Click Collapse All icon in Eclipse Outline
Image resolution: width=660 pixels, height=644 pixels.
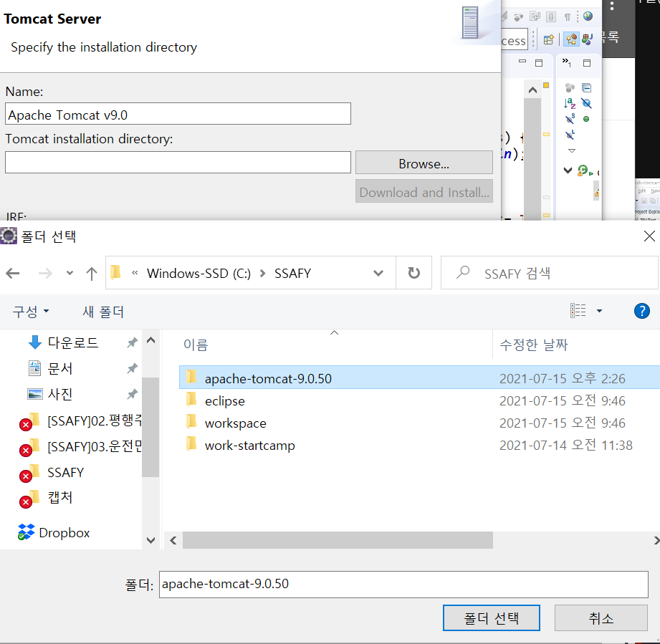coord(586,87)
